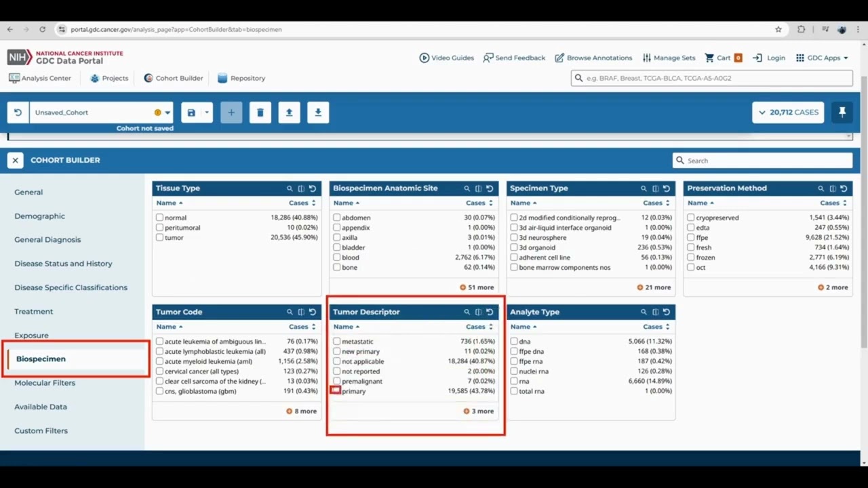868x488 pixels.
Task: Check the rna analyte type box
Action: pos(514,381)
